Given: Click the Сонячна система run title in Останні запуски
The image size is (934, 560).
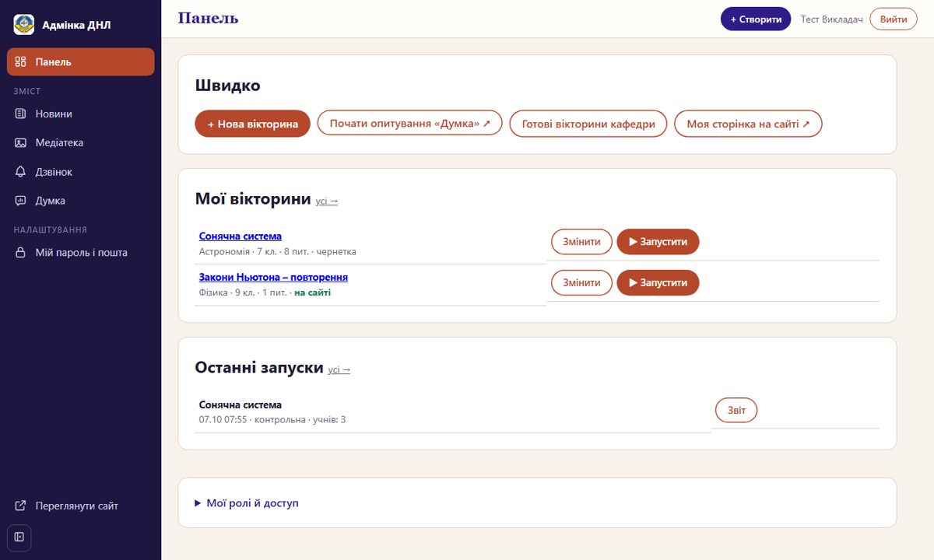Looking at the screenshot, I should [x=241, y=405].
